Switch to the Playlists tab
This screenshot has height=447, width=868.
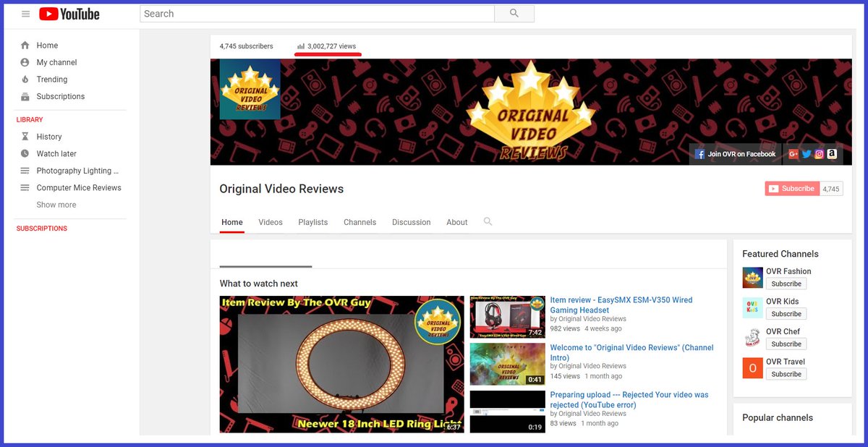pyautogui.click(x=313, y=222)
